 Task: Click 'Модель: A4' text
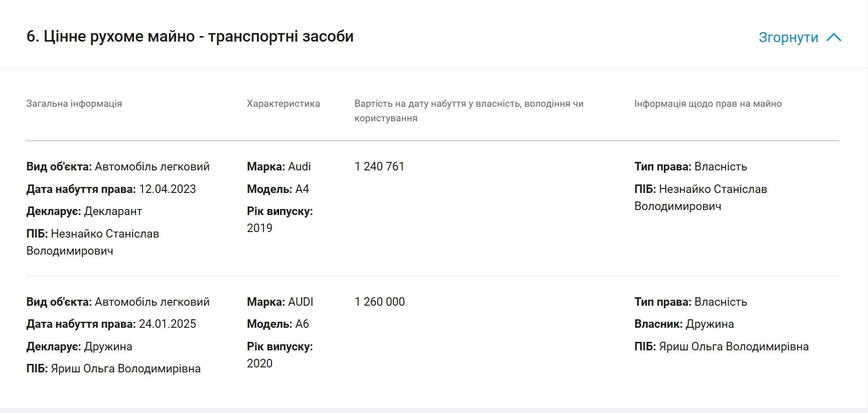[x=278, y=189]
